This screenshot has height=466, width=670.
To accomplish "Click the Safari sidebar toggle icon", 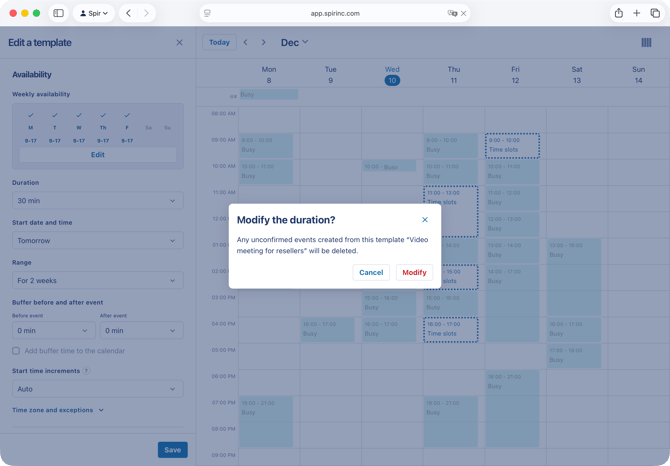I will [x=58, y=13].
